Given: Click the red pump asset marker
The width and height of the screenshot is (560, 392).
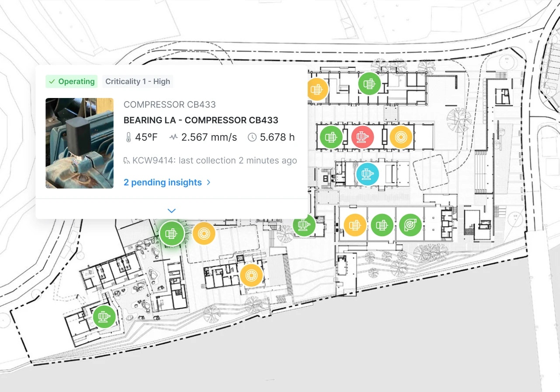Looking at the screenshot, I should (362, 137).
